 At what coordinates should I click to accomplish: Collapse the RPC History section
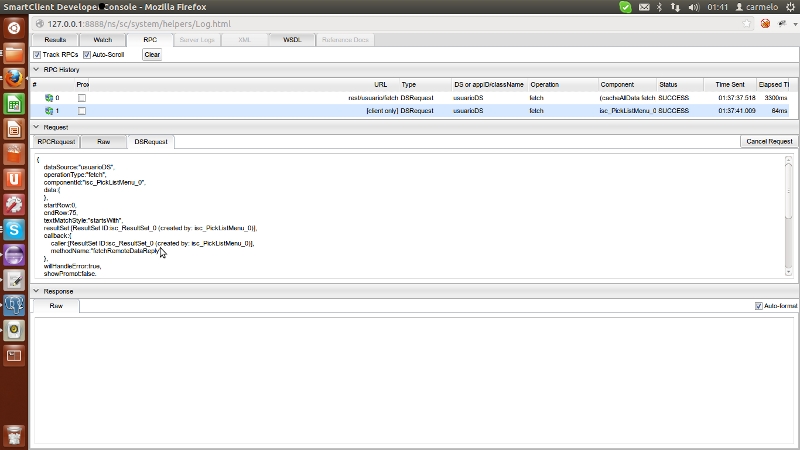37,70
